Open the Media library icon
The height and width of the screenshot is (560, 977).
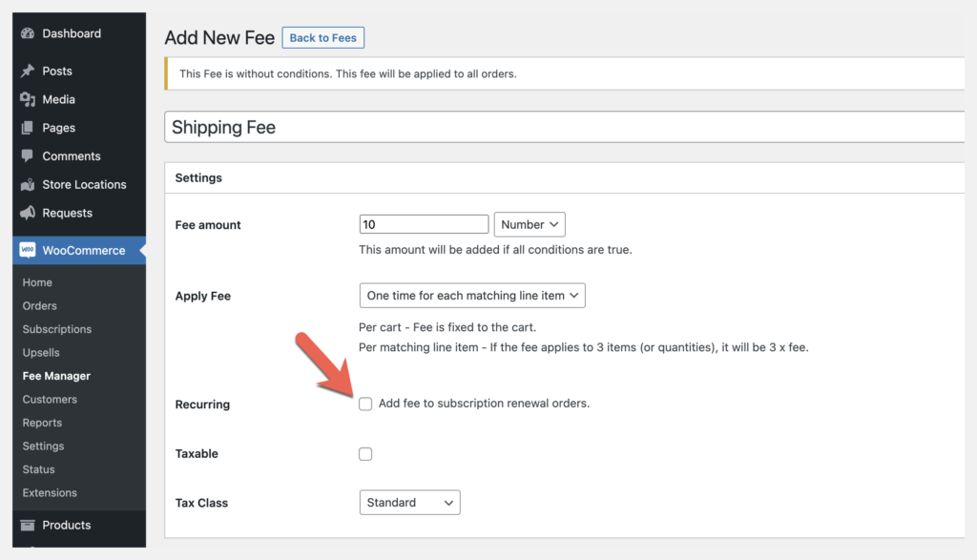(26, 99)
